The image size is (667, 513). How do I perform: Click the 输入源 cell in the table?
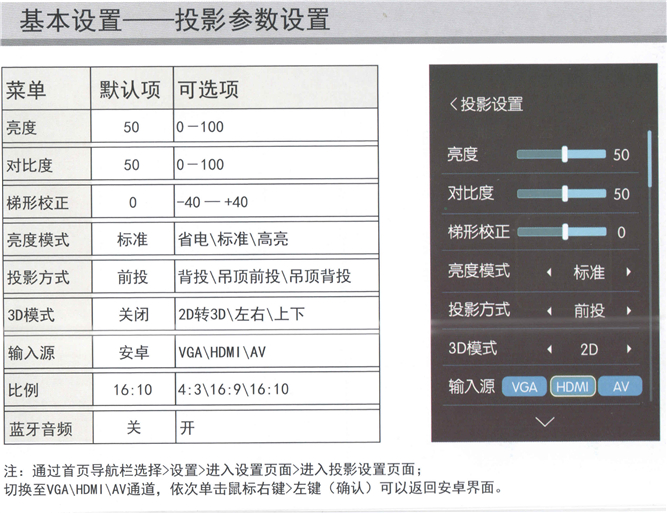coord(48,352)
